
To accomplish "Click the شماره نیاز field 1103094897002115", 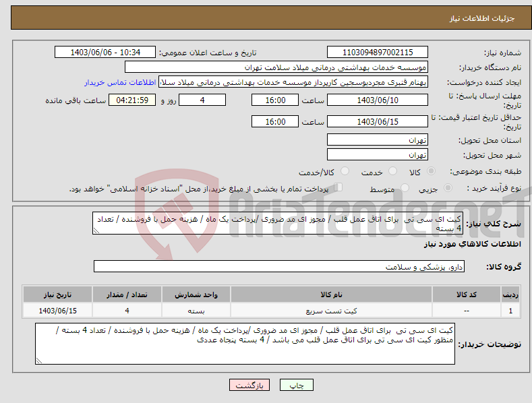I will tap(378, 53).
